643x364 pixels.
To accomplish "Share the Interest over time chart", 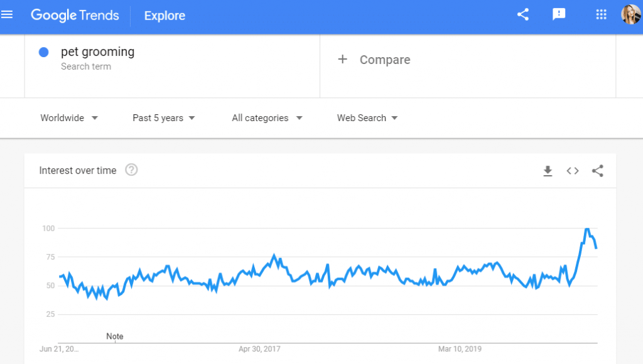I will [x=598, y=171].
